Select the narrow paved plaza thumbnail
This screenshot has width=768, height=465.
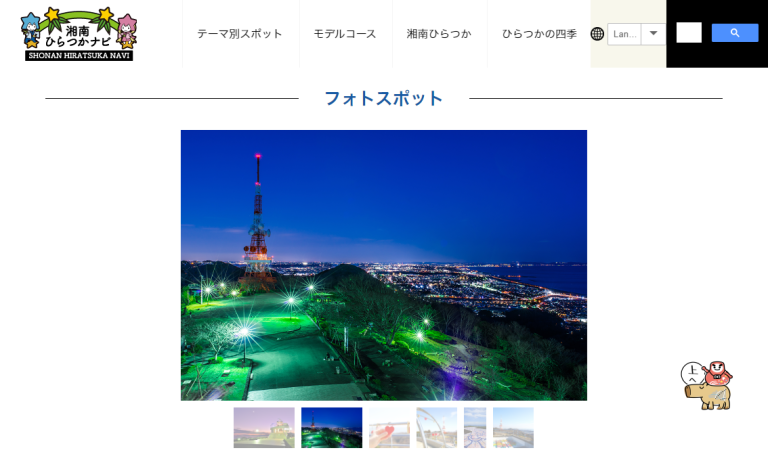click(x=475, y=427)
